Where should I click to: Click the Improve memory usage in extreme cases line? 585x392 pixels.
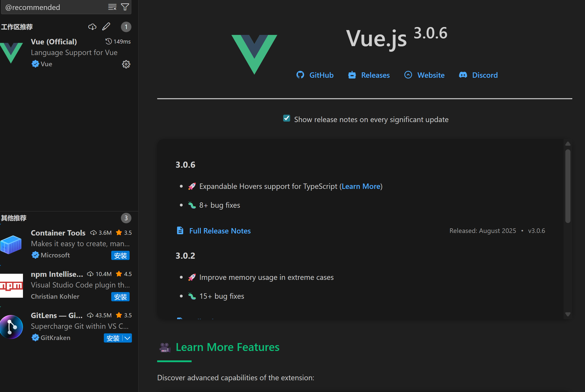pyautogui.click(x=266, y=277)
